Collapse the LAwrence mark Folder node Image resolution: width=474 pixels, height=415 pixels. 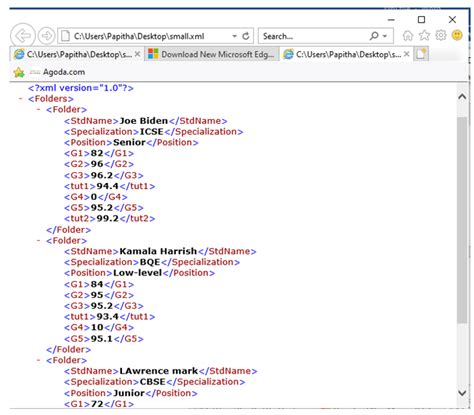click(38, 360)
